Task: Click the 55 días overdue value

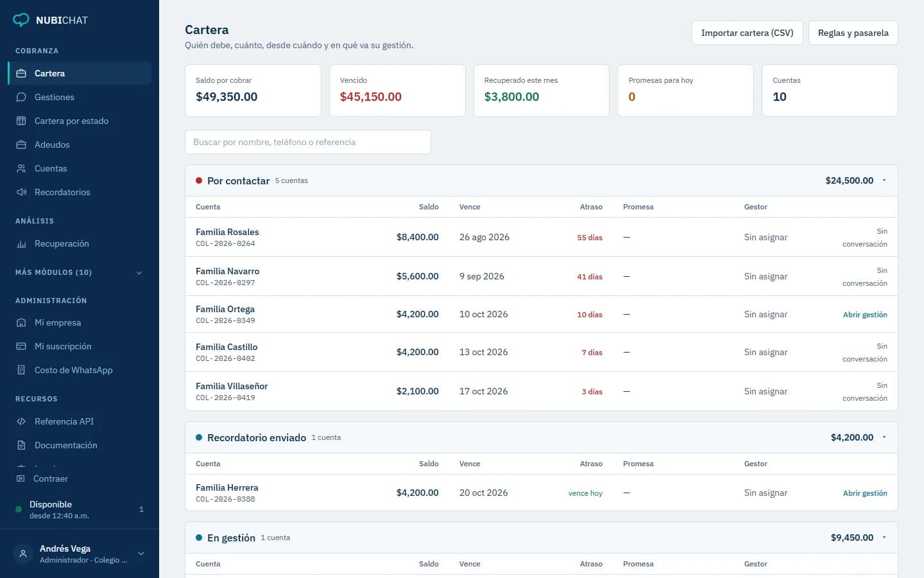Action: [590, 238]
